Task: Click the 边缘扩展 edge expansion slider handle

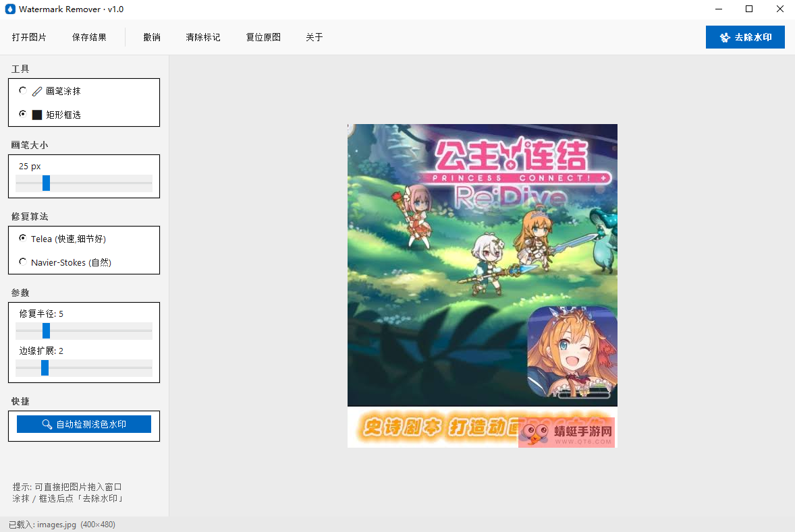Action: pyautogui.click(x=45, y=368)
